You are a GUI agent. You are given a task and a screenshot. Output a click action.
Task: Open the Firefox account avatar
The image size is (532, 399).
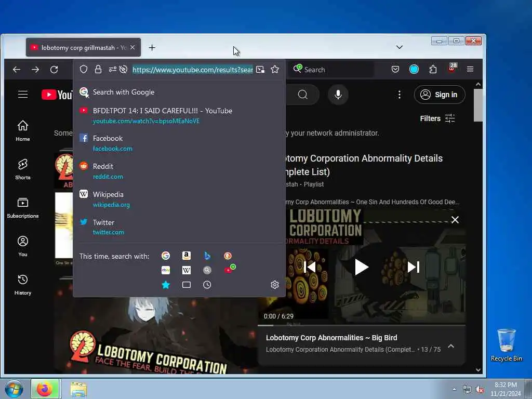[x=414, y=70]
